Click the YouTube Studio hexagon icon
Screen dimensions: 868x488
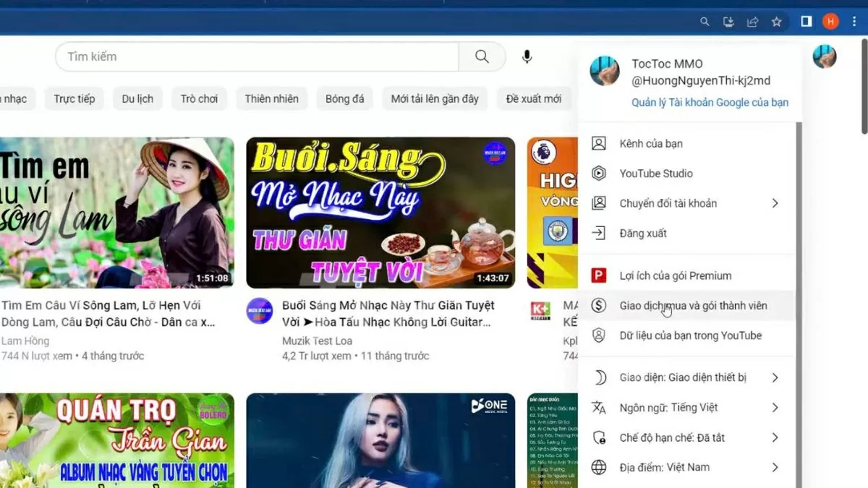(599, 174)
